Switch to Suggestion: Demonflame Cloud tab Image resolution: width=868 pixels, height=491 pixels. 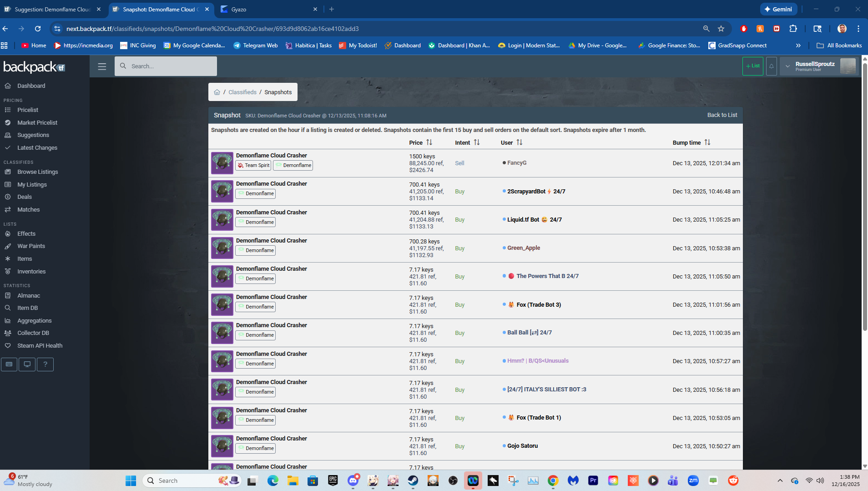tap(53, 9)
